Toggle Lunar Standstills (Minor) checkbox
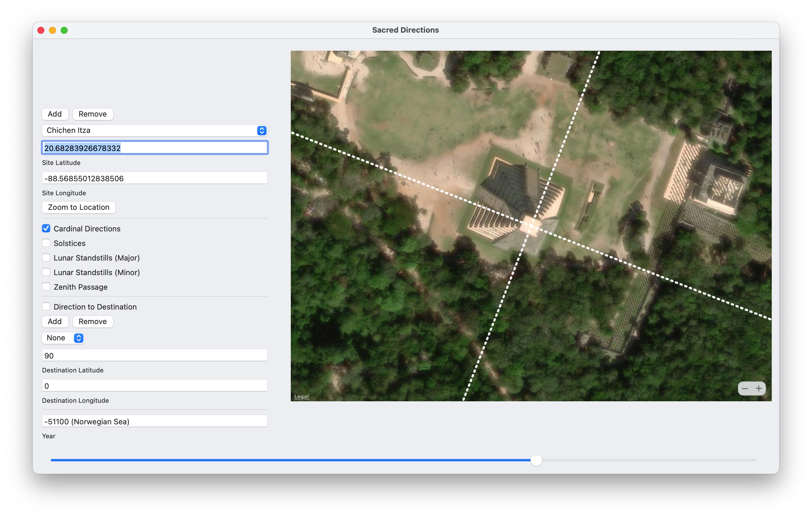Viewport: 812px width, 517px height. [x=46, y=272]
